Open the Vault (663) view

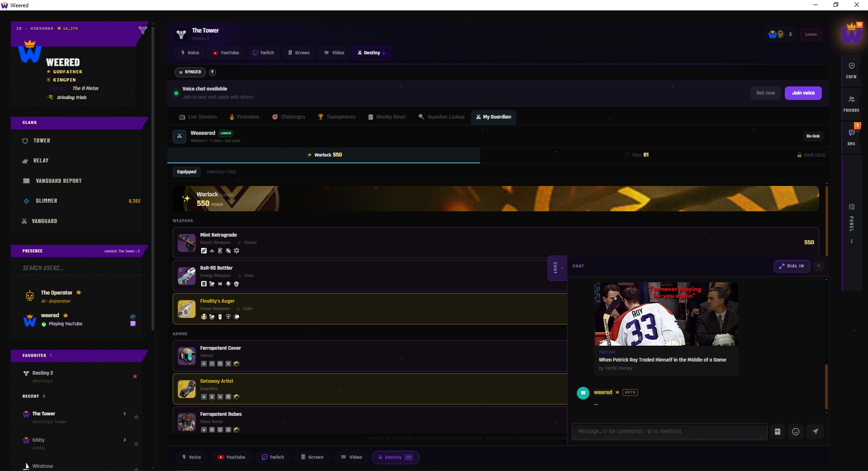811,155
